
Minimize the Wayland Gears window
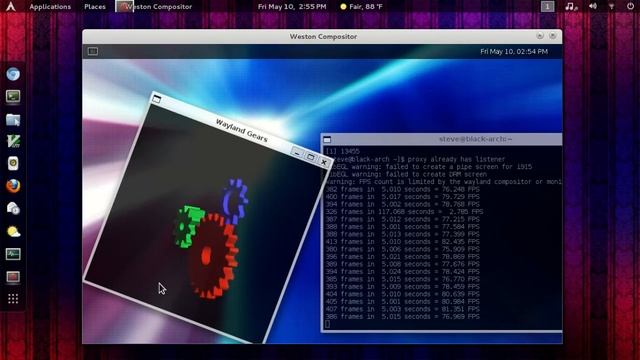297,153
